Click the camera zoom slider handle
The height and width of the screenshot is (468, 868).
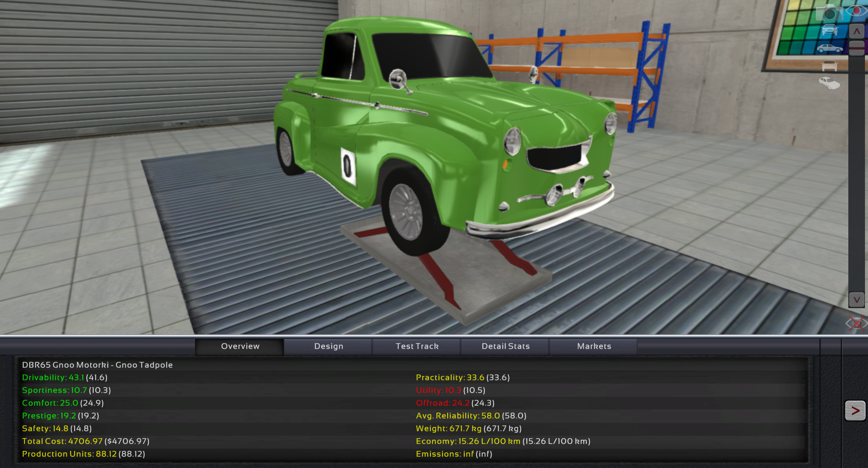coord(856,48)
